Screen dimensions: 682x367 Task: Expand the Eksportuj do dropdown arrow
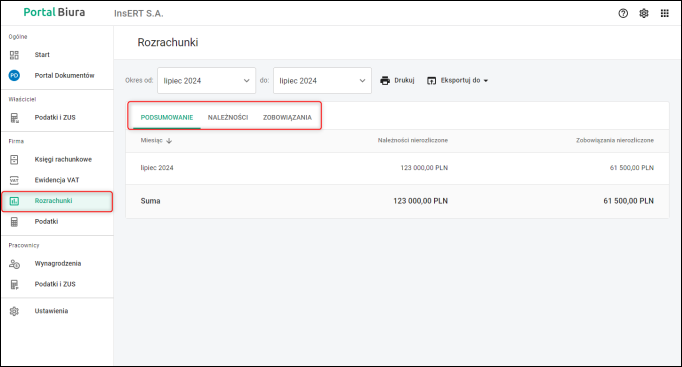click(486, 80)
